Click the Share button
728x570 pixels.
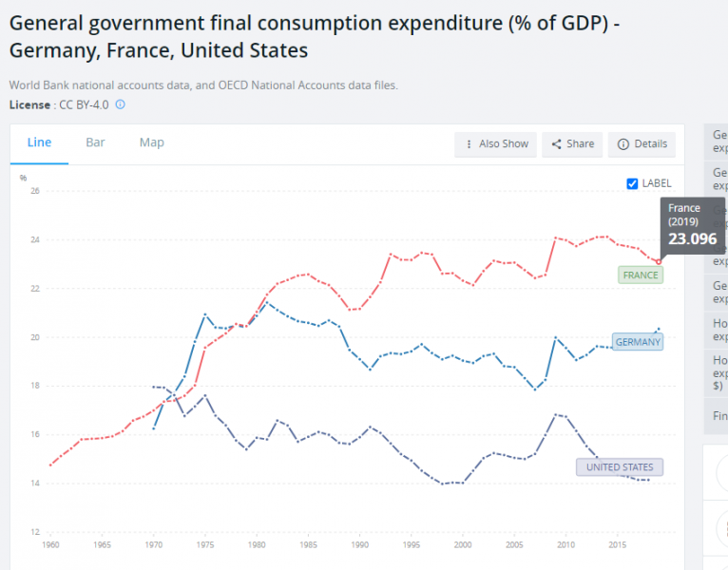pos(572,143)
